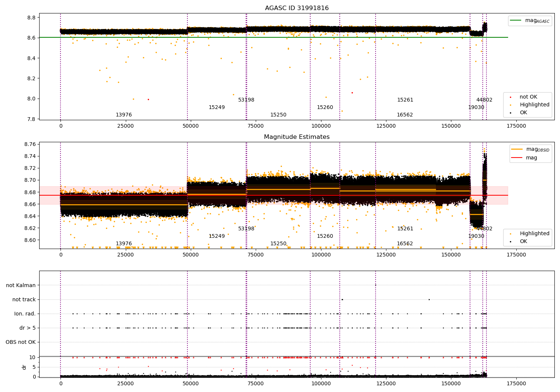
Task: Click OBSID 19030 label in Magnitude Estimates plot
Action: click(x=476, y=236)
